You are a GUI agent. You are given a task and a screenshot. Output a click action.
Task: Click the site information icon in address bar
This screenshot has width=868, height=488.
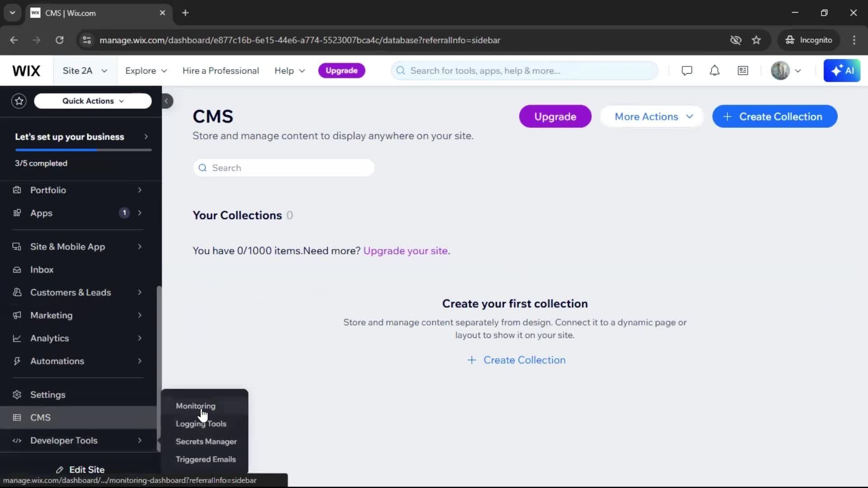pos(87,40)
